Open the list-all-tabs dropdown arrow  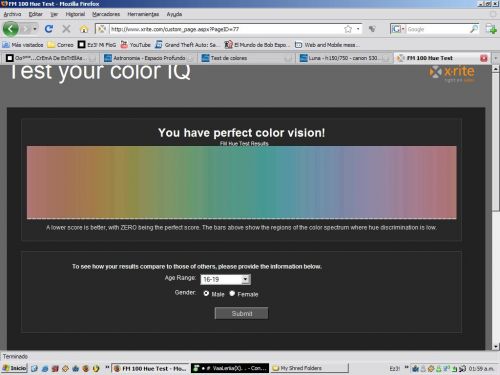(496, 58)
